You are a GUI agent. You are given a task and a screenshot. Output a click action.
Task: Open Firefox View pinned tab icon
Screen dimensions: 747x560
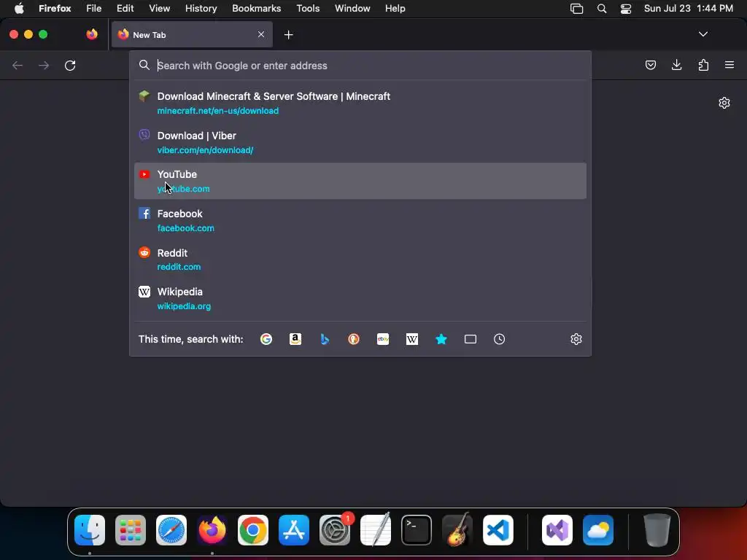[92, 34]
